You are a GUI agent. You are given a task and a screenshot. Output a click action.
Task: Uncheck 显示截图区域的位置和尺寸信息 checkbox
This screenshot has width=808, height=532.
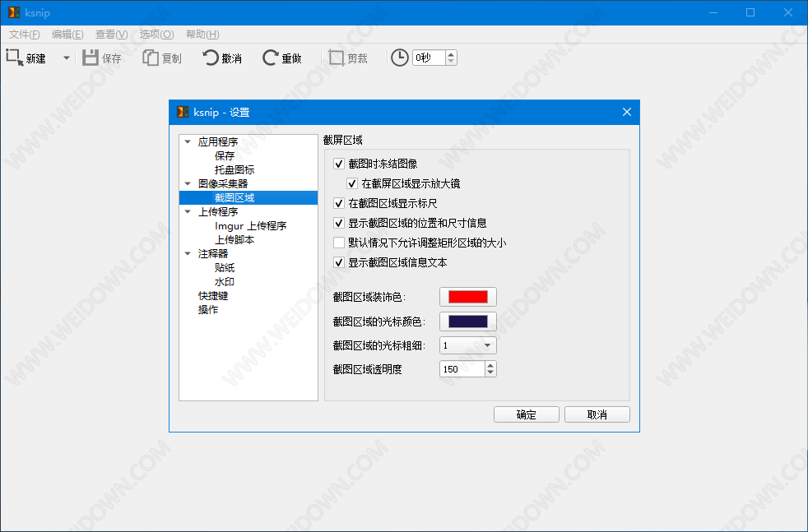pyautogui.click(x=338, y=223)
